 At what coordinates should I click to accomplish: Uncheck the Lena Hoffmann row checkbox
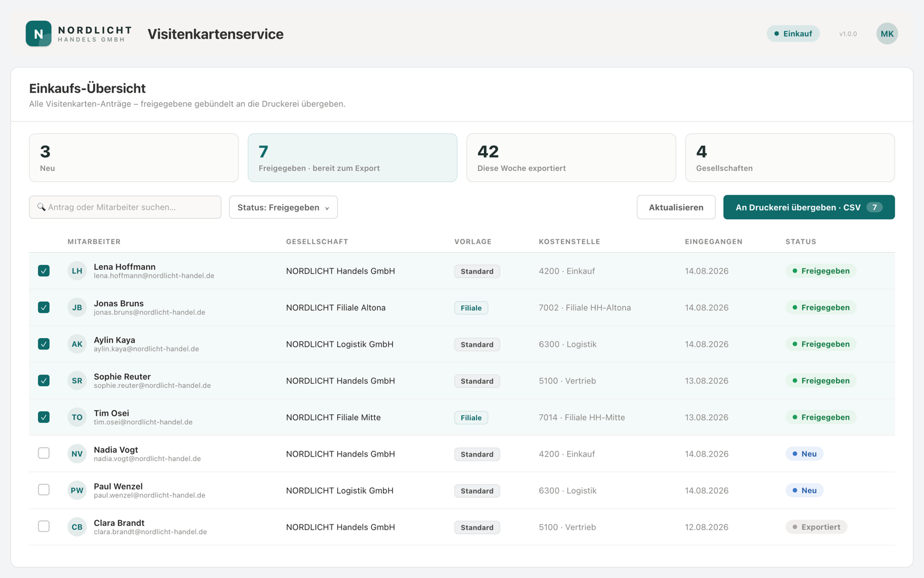pyautogui.click(x=44, y=271)
